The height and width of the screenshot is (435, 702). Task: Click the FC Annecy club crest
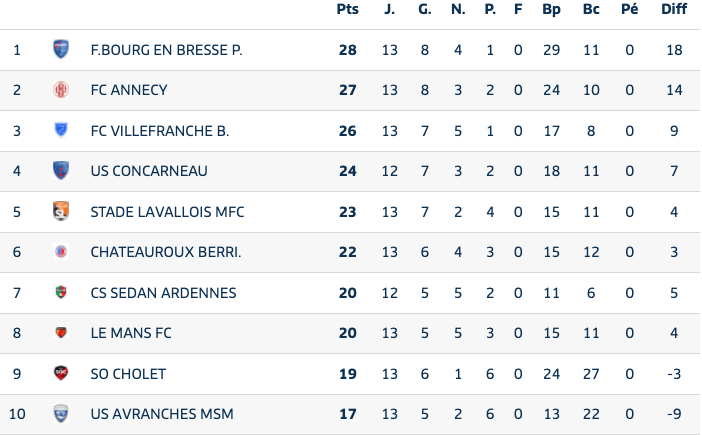click(x=61, y=90)
